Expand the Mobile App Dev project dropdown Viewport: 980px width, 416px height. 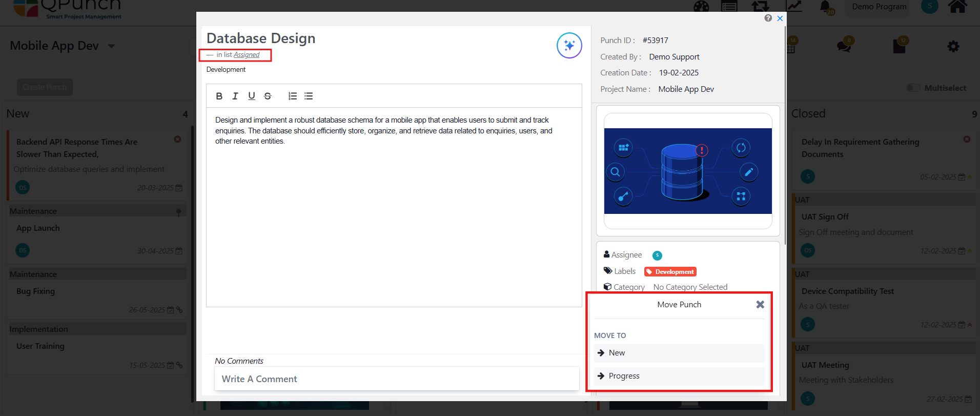click(112, 46)
